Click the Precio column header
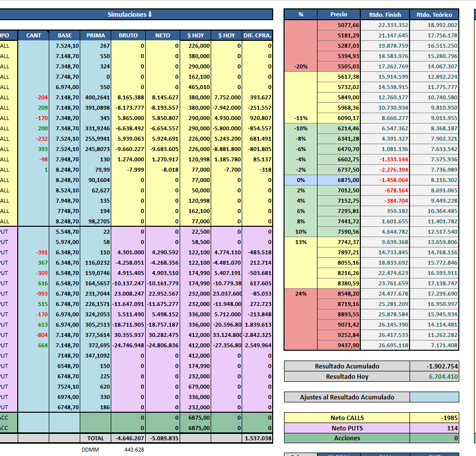 coord(339,14)
